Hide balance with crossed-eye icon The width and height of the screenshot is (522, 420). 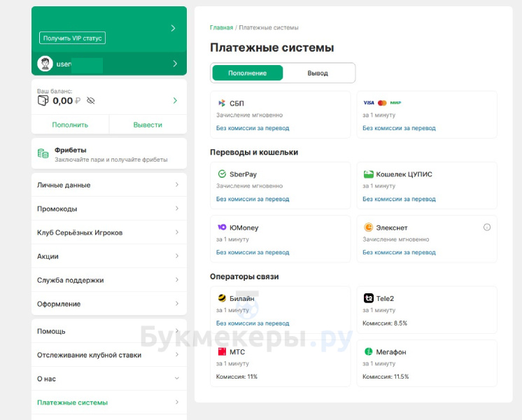[x=90, y=101]
